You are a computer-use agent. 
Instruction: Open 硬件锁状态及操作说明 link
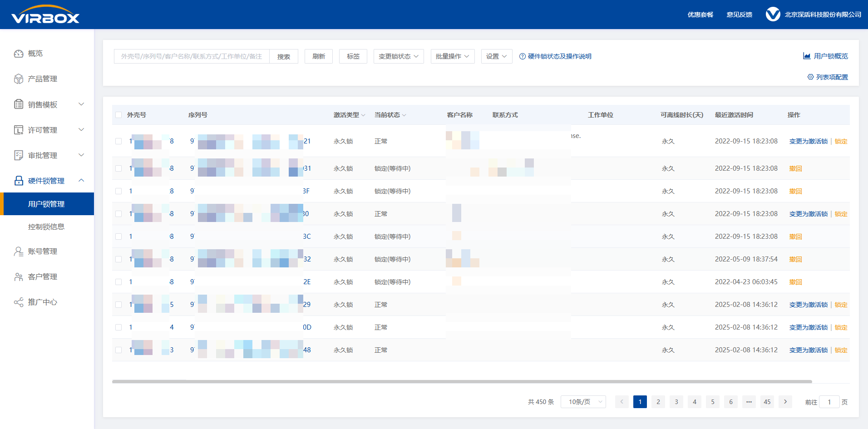559,56
